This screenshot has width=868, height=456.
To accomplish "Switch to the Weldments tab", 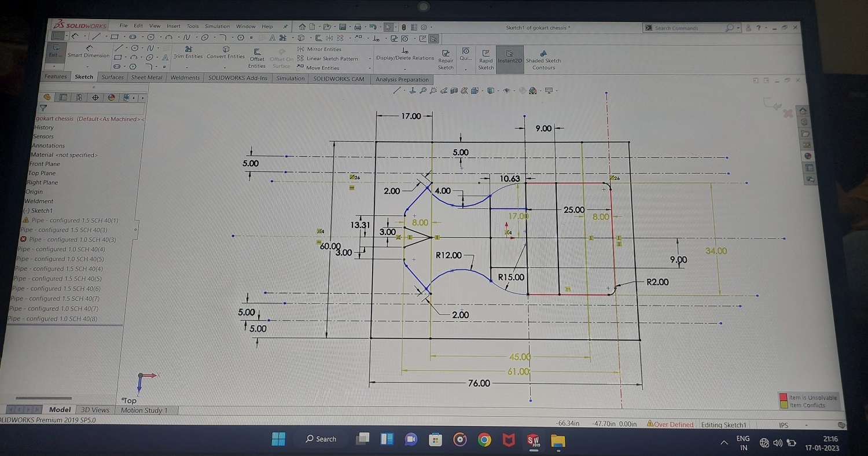I will pos(185,78).
